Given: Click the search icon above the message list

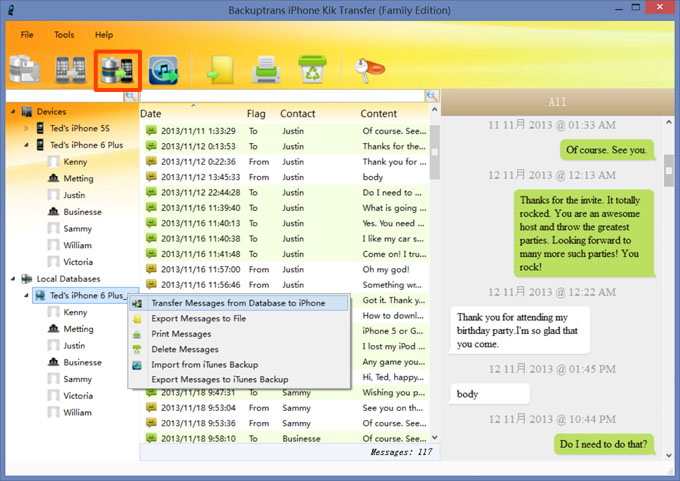Looking at the screenshot, I should [432, 95].
